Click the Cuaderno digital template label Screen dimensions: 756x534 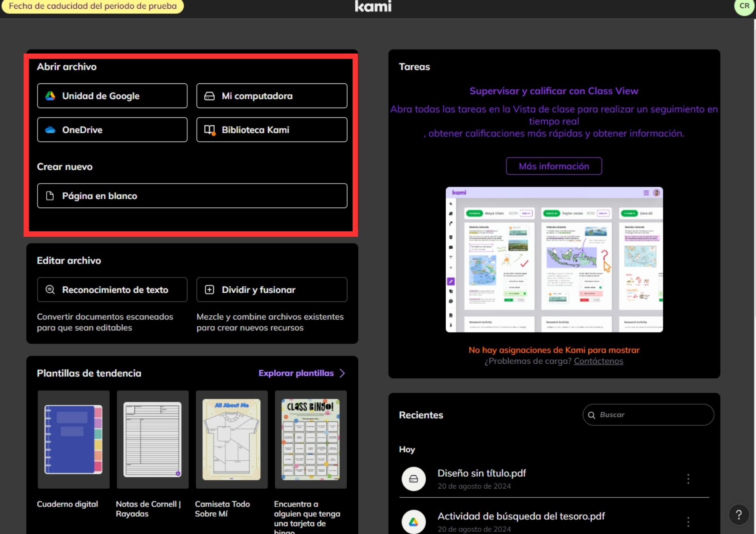[x=67, y=504]
